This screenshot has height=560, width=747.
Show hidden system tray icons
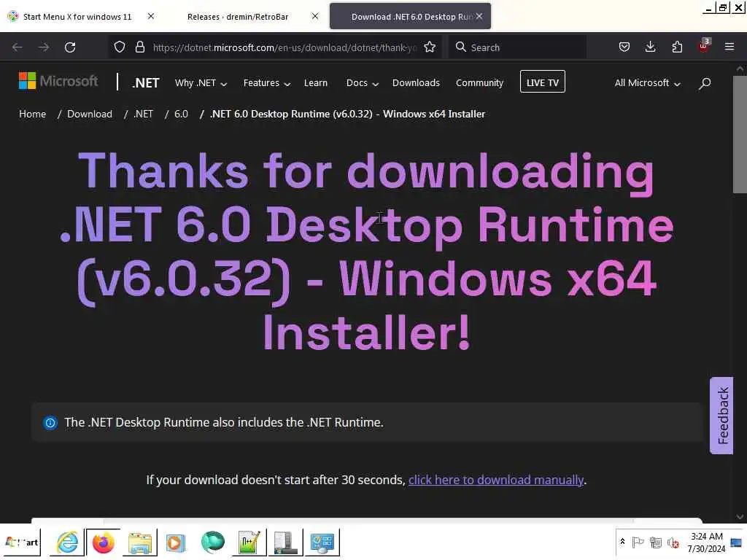click(622, 542)
